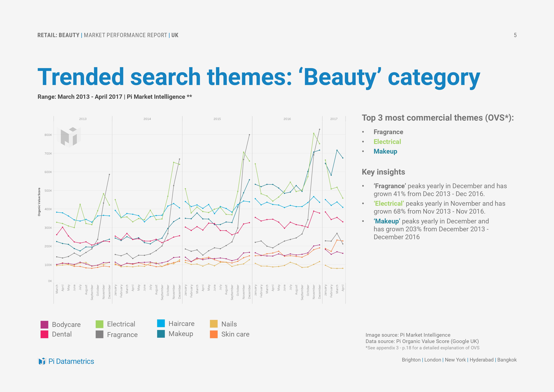Click the grey Pi watermark in chart
554x392 pixels.
tap(69, 137)
